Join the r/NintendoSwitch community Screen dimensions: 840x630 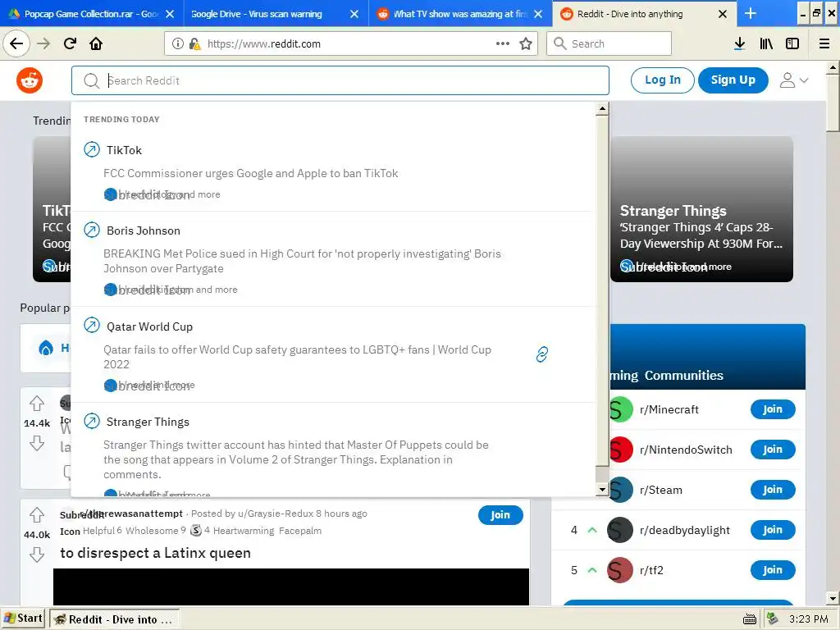click(773, 450)
